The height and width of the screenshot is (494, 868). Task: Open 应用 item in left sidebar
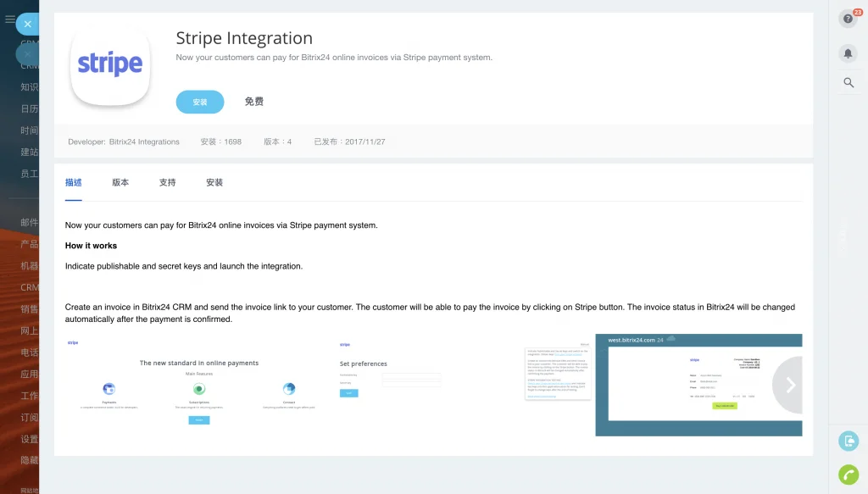[29, 374]
